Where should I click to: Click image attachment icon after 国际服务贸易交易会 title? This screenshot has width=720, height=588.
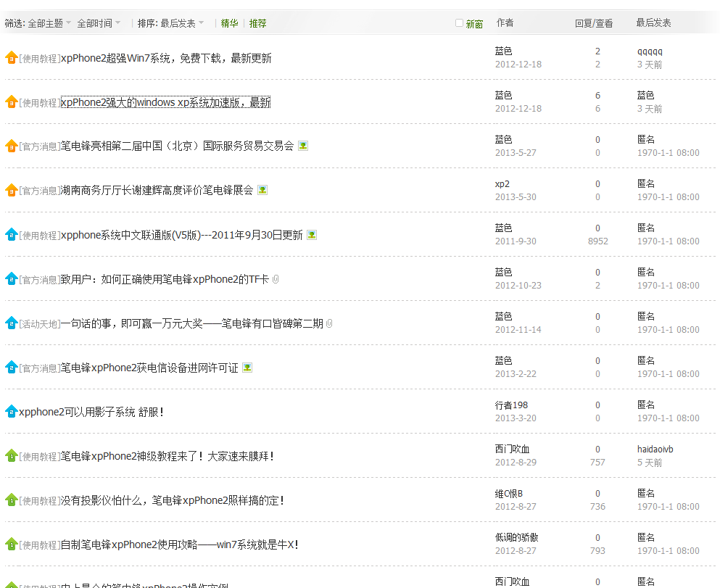point(303,146)
